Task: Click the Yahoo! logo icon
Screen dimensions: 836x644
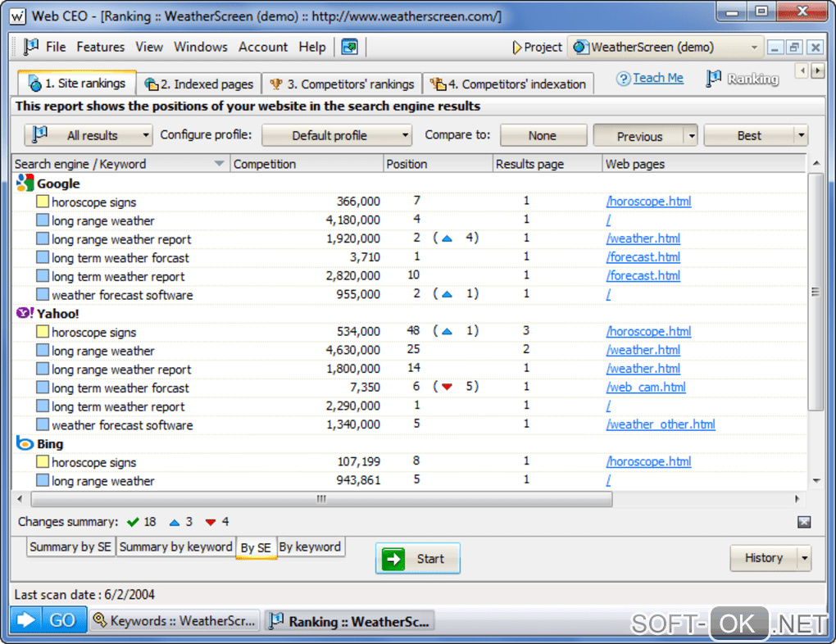Action: (25, 313)
